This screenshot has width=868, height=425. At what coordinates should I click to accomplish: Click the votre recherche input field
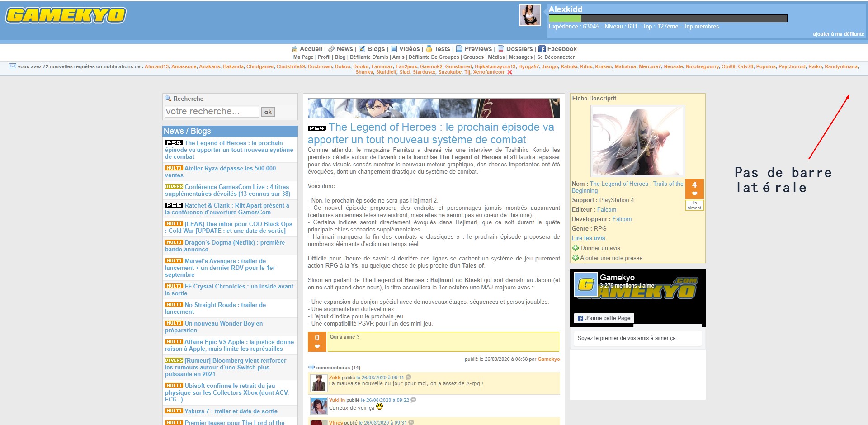point(212,111)
